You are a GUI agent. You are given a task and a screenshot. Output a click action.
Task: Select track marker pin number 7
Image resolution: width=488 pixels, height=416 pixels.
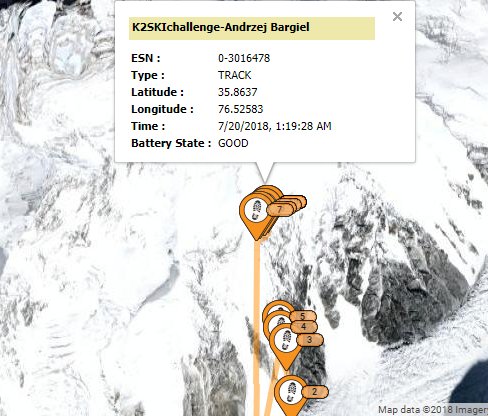(255, 215)
